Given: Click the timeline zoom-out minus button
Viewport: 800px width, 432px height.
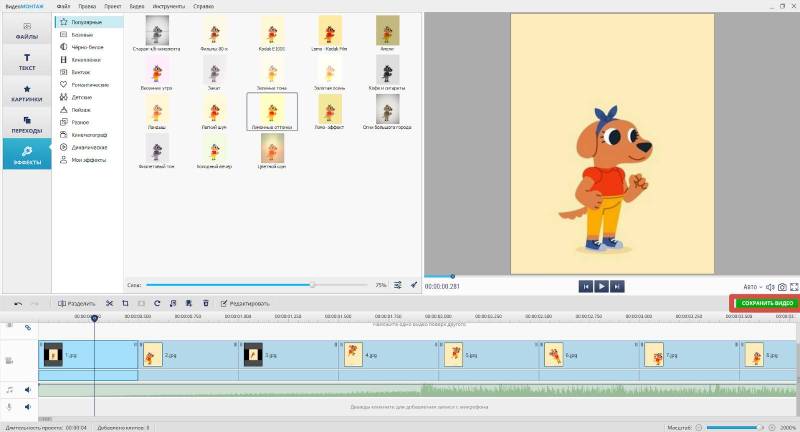Looking at the screenshot, I should tap(699, 427).
